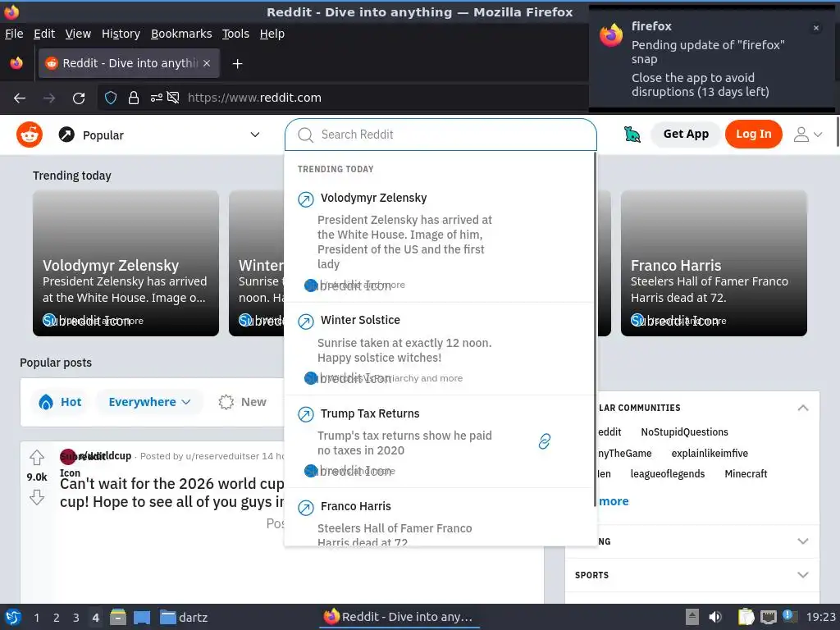The width and height of the screenshot is (840, 630).
Task: Click the site security padlock icon
Action: click(x=134, y=98)
